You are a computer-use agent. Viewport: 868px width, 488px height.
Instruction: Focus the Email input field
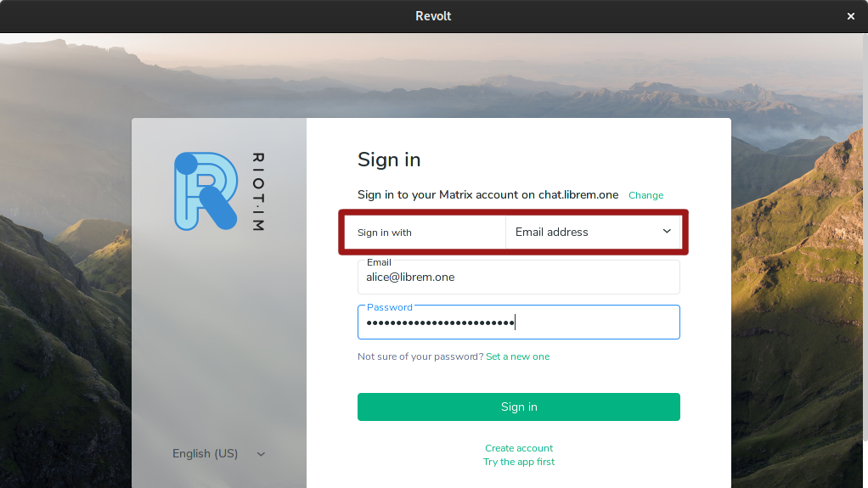point(519,278)
